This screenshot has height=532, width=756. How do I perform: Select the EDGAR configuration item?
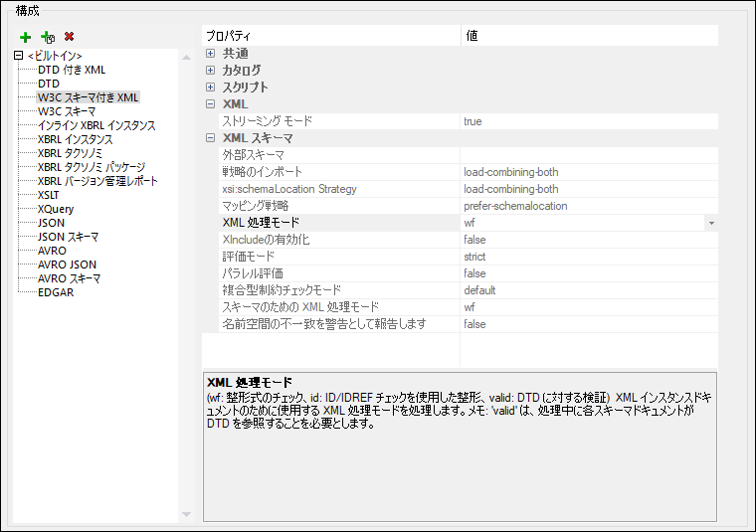55,292
